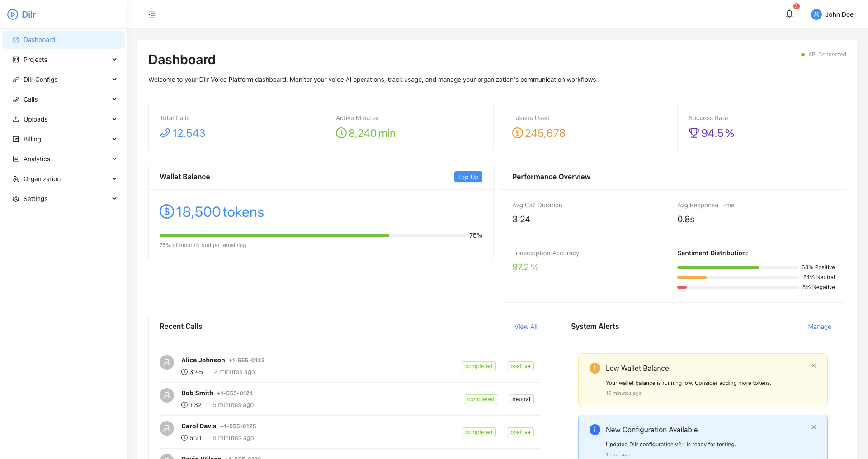Viewport: 868px width, 459px height.
Task: Open Dilr Configs via its rocket icon
Action: (15, 79)
